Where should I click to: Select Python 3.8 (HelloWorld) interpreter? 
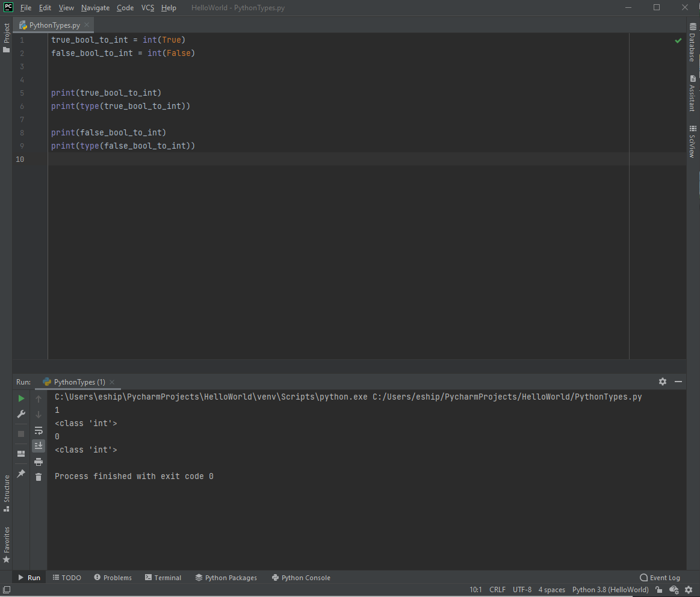pos(610,590)
